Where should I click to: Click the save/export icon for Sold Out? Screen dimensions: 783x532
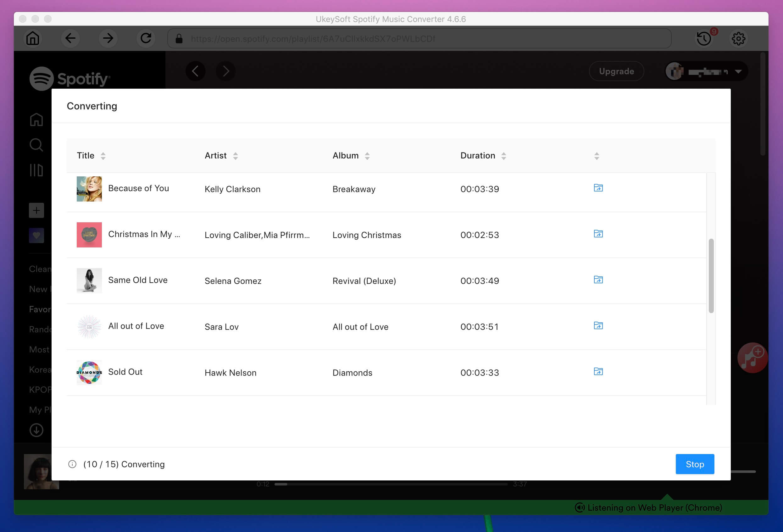pyautogui.click(x=598, y=372)
